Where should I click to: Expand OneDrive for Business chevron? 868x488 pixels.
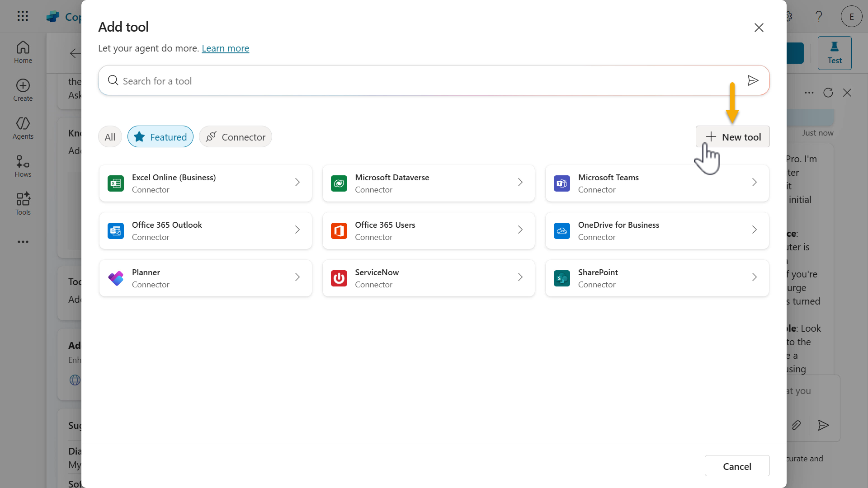755,230
